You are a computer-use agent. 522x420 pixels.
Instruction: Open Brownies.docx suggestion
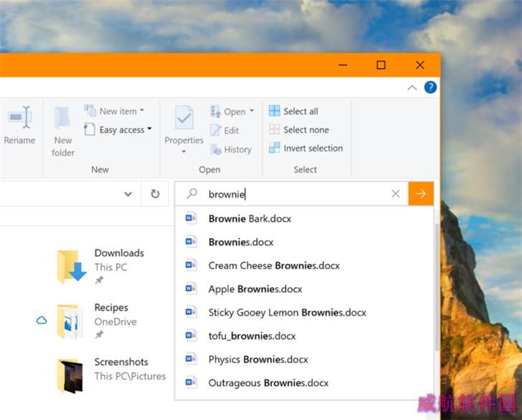[304, 242]
